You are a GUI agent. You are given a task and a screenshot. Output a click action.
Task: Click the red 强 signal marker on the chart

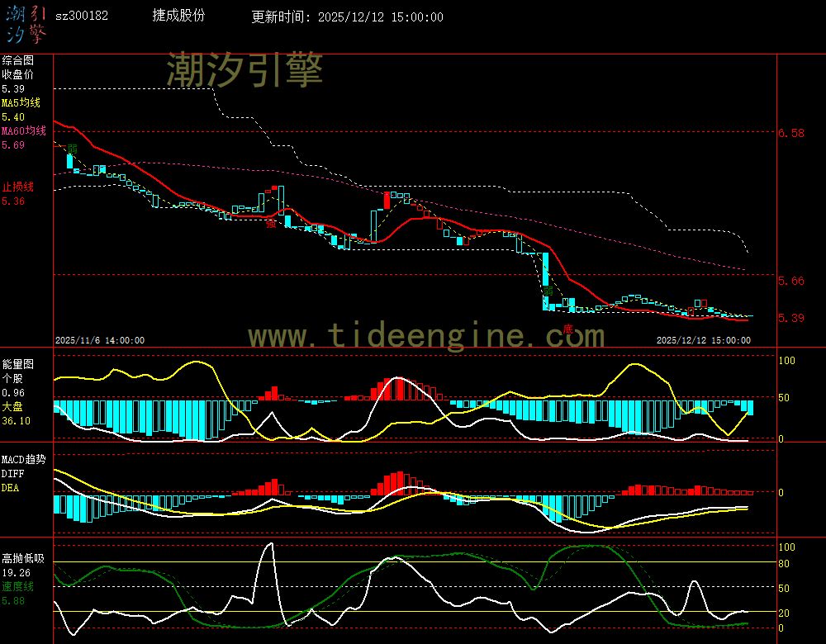270,223
